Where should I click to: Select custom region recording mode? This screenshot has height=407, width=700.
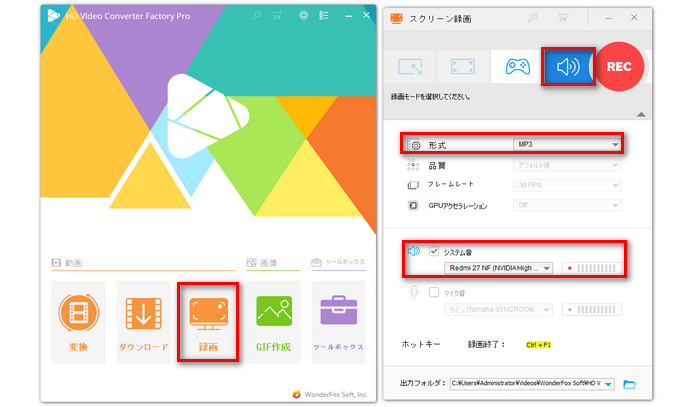pos(410,67)
